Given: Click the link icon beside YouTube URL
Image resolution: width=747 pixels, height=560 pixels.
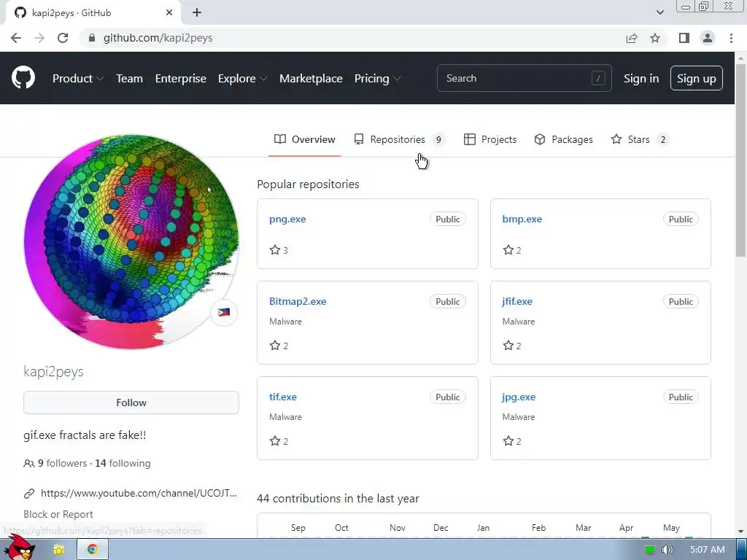Looking at the screenshot, I should [29, 494].
